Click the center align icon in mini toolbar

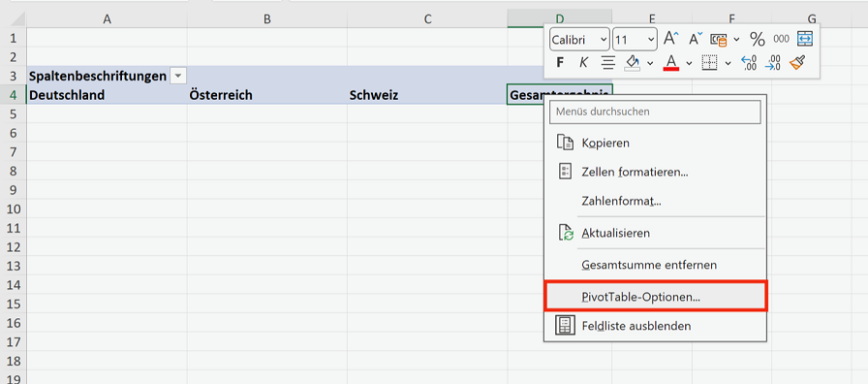click(608, 63)
